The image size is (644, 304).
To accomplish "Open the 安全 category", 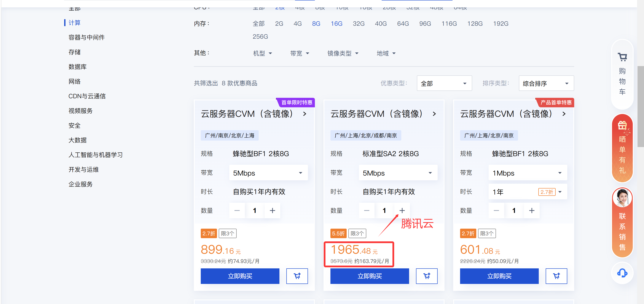I will 75,125.
